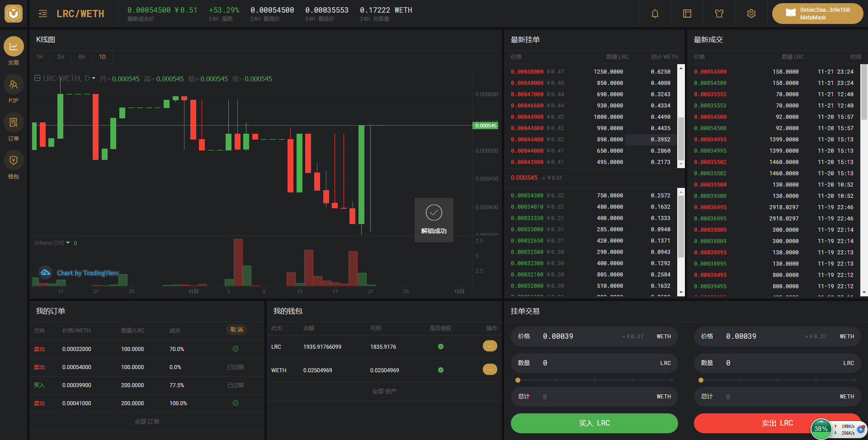This screenshot has width=868, height=440.
Task: Open Volume (20) indicator dropdown arrow
Action: [68, 243]
